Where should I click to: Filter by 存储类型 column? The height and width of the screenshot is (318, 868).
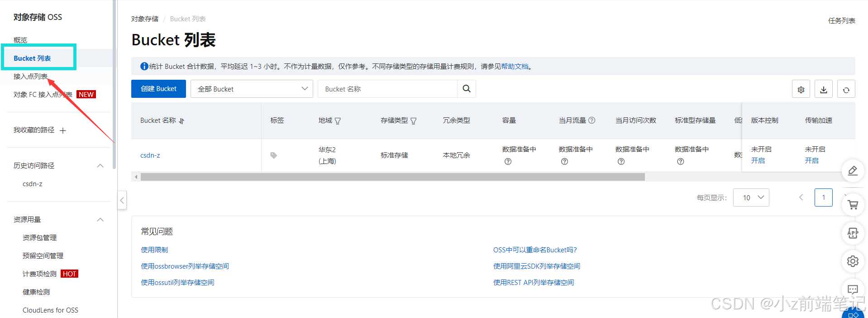pos(413,121)
